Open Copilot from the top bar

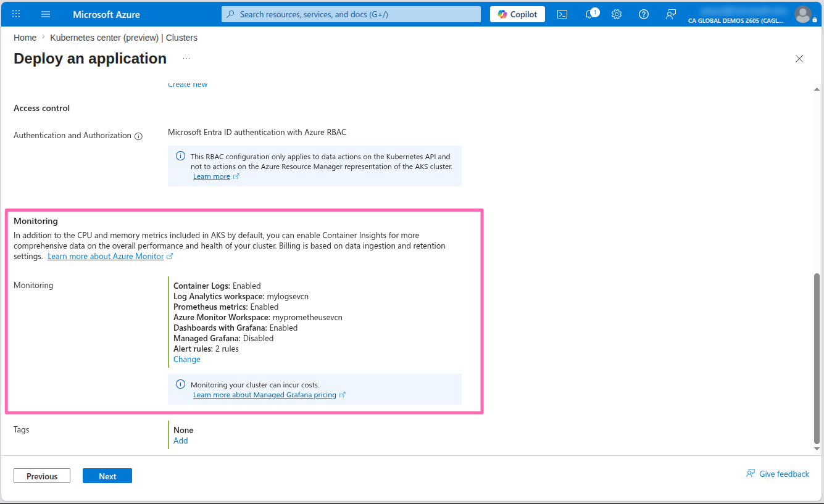pos(517,14)
